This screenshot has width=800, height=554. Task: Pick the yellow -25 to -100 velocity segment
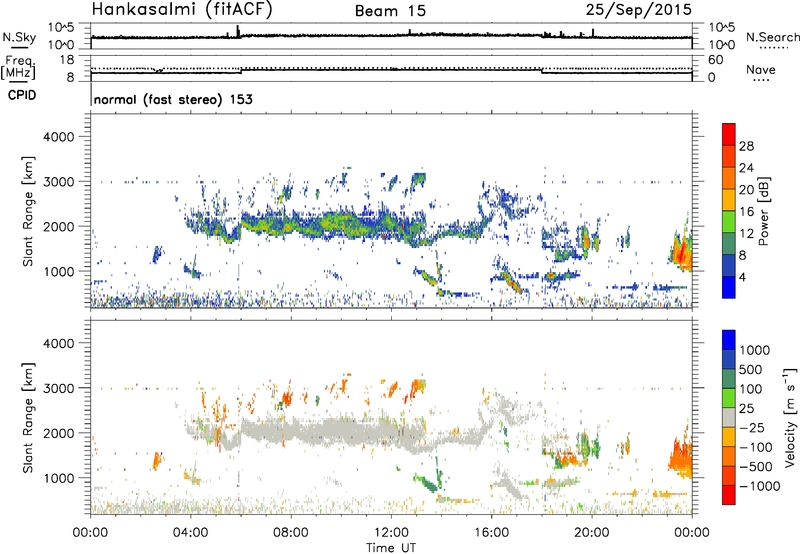pos(729,437)
